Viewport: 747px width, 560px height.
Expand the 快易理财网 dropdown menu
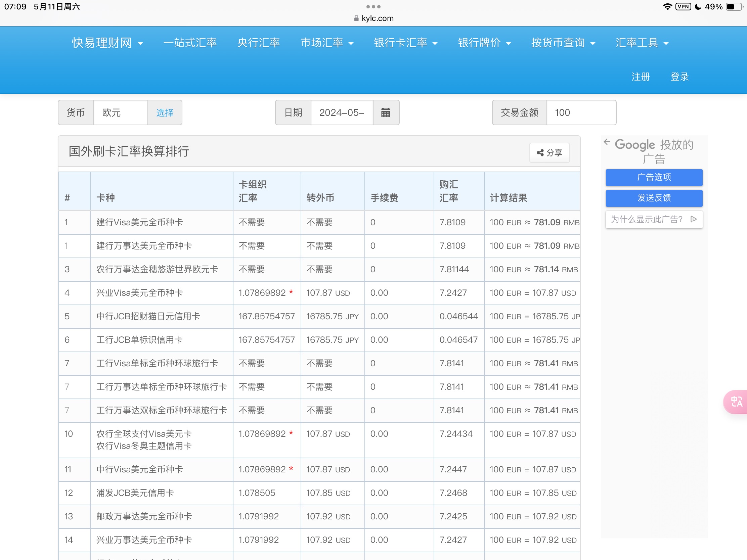pyautogui.click(x=107, y=43)
